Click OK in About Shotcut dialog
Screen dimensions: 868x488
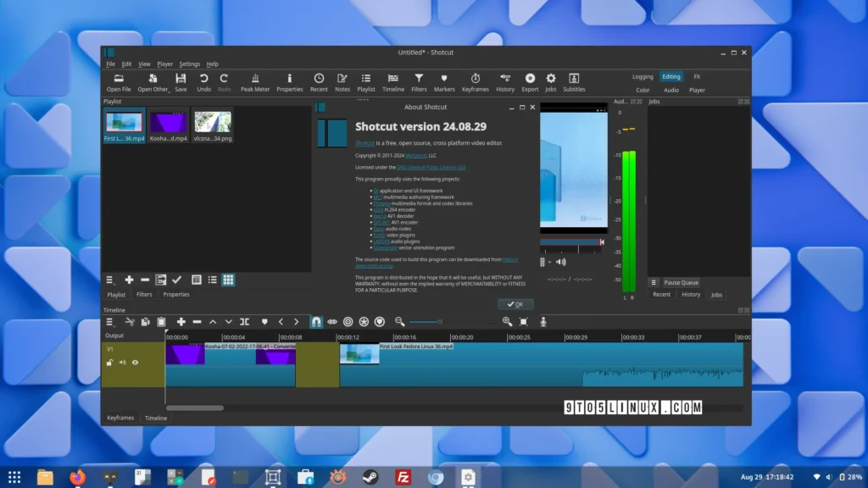(515, 304)
